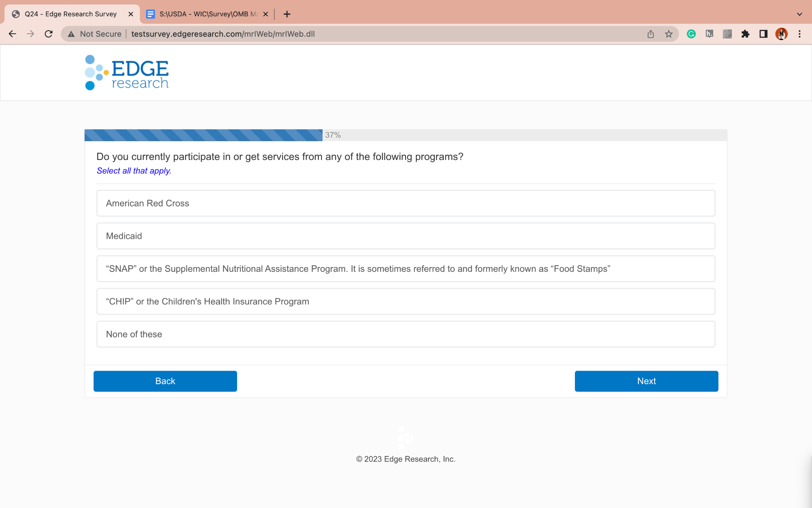Toggle the browser side panel icon
The height and width of the screenshot is (508, 812).
click(763, 34)
